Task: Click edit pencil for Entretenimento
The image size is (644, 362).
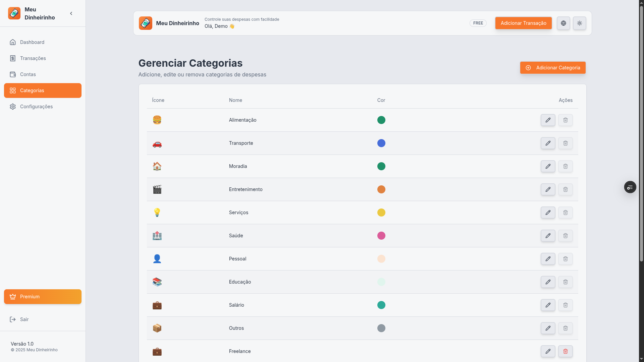Action: pos(548,189)
